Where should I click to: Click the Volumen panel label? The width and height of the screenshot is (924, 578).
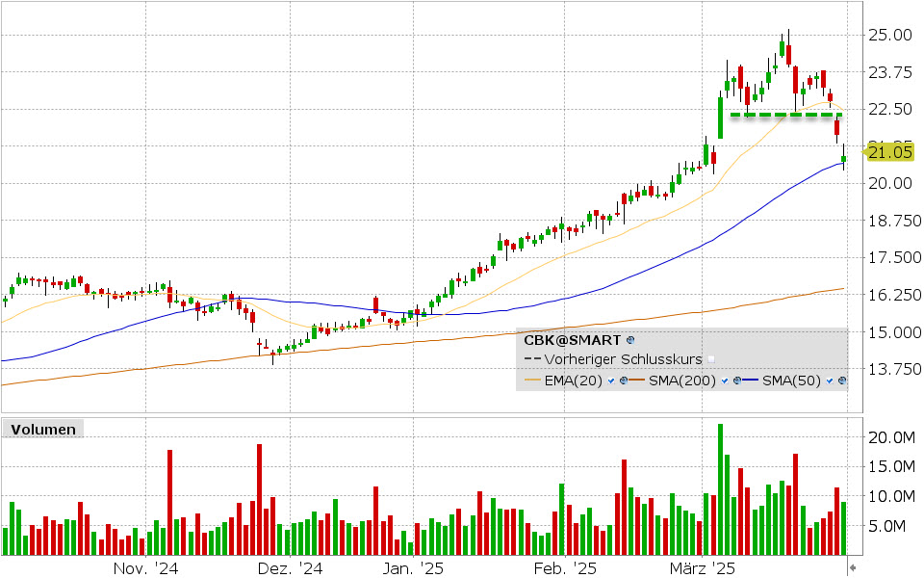point(43,430)
